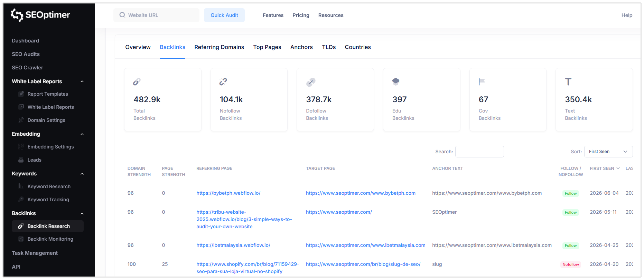Click the White Label Reports item icon
The image size is (644, 280).
click(21, 107)
